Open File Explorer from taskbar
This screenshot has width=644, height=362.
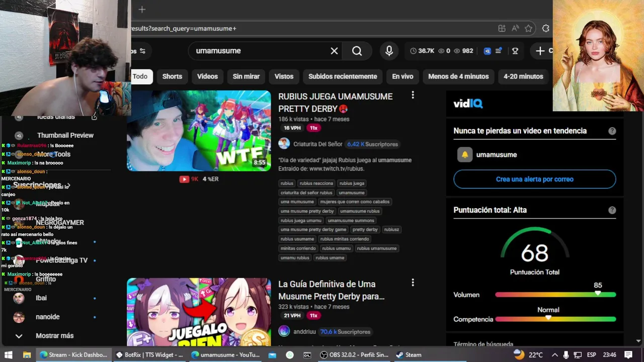(x=27, y=355)
